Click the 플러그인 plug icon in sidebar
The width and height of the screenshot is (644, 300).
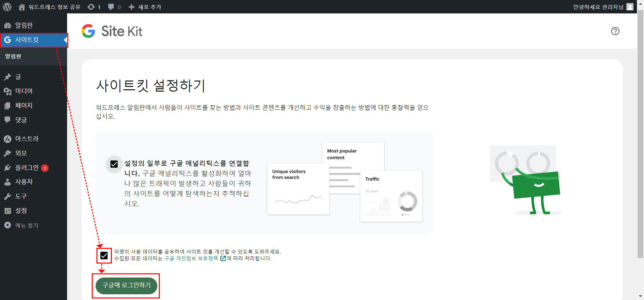[x=7, y=168]
